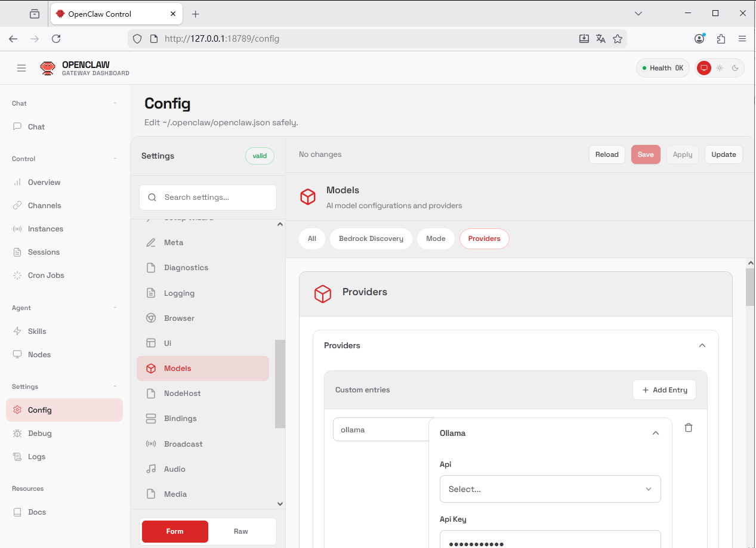Switch to Raw view mode
The height and width of the screenshot is (548, 756).
[241, 531]
